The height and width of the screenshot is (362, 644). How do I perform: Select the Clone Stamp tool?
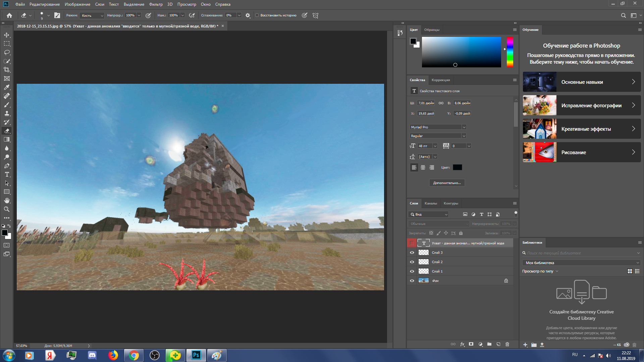point(7,113)
